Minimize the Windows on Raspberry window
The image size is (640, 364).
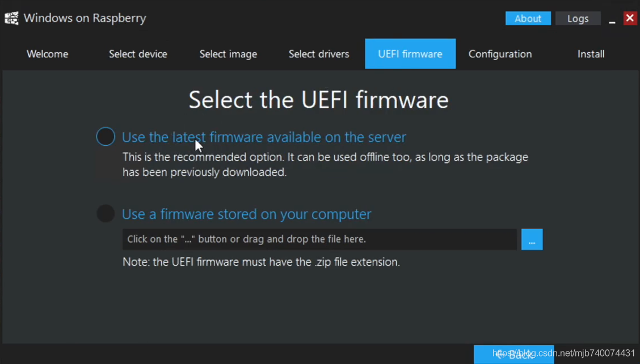click(x=612, y=19)
